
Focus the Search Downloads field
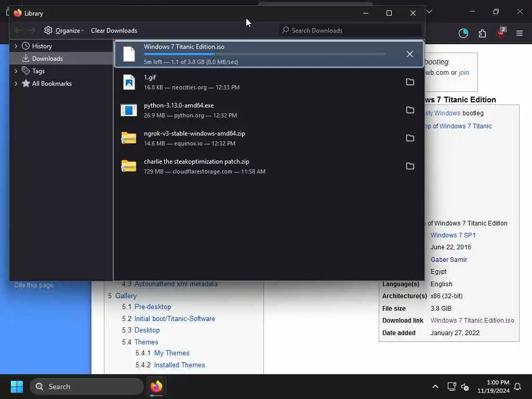(350, 31)
